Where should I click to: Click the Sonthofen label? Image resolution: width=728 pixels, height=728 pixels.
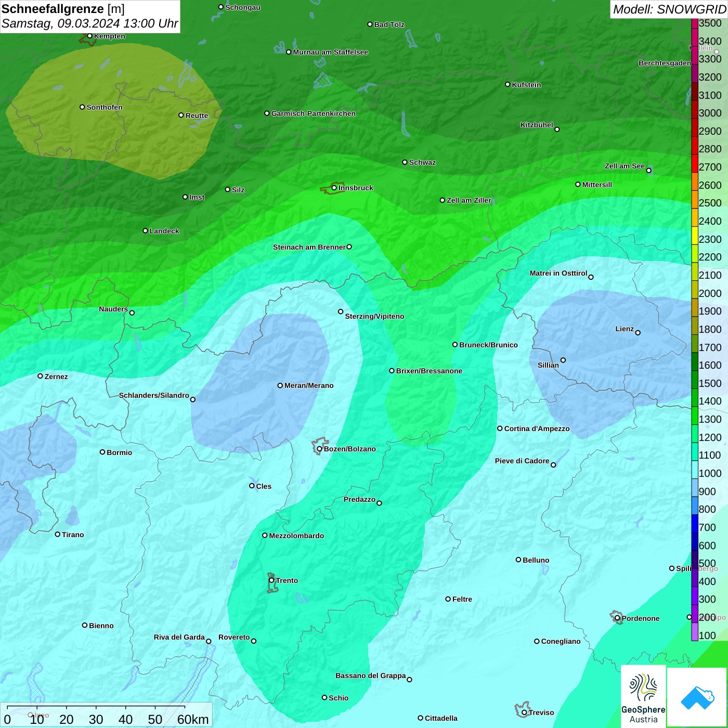click(105, 107)
